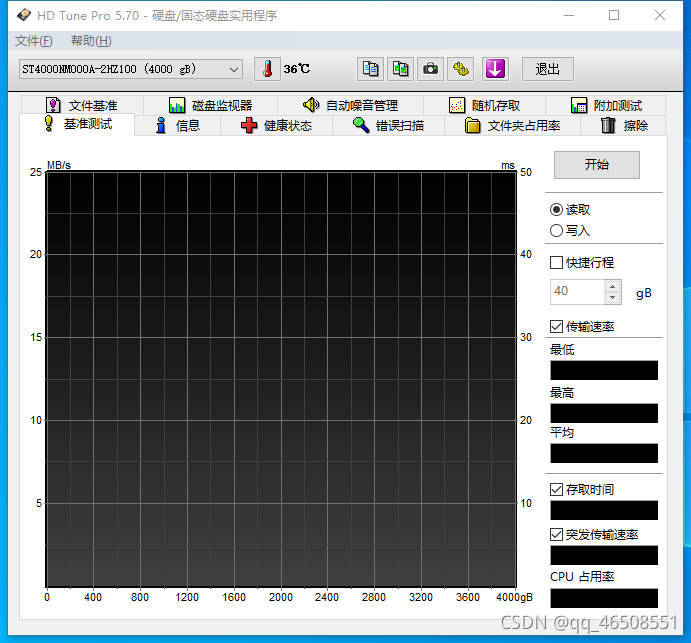This screenshot has width=691, height=643.
Task: Enable the 快捷行程 checkbox
Action: pyautogui.click(x=556, y=263)
